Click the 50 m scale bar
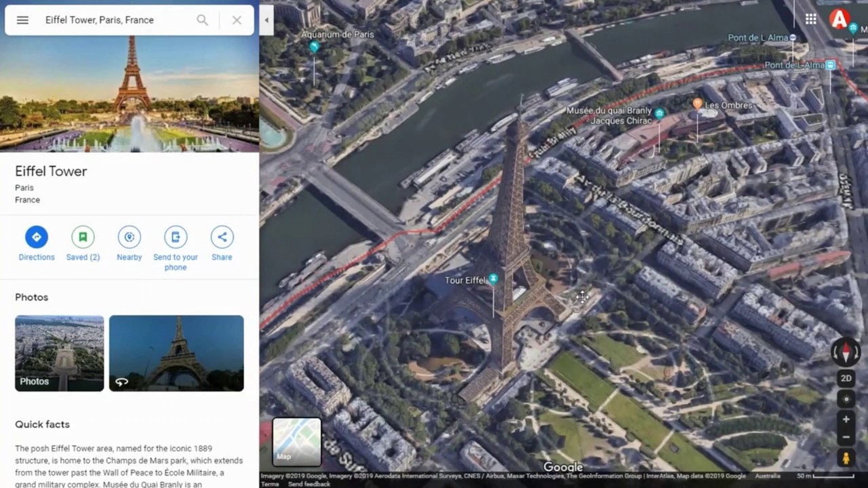Image resolution: width=868 pixels, height=488 pixels. (826, 476)
